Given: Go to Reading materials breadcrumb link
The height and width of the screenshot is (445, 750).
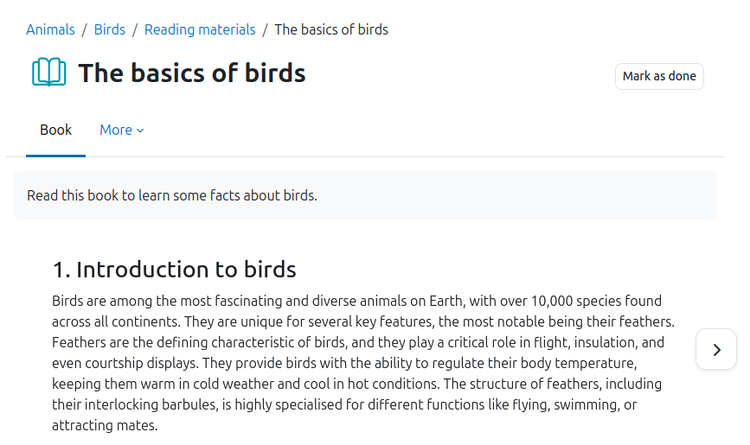Looking at the screenshot, I should [x=200, y=29].
